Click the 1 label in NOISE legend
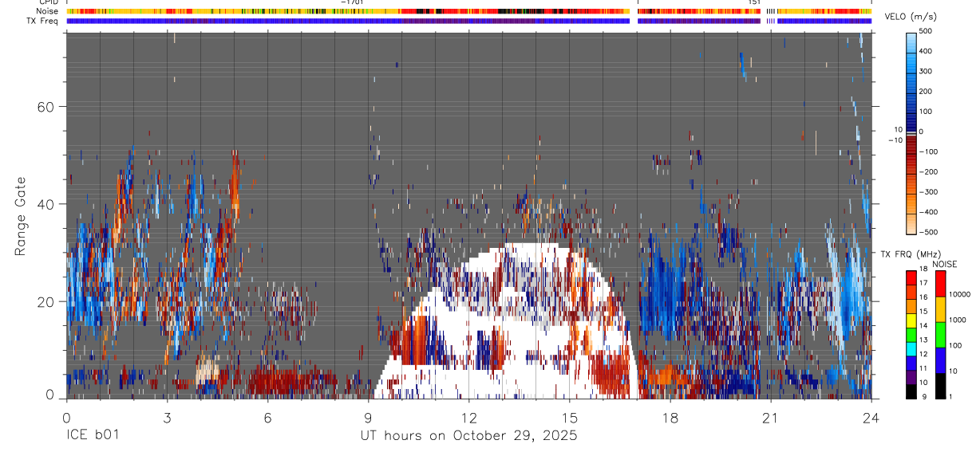The width and height of the screenshot is (980, 452). [950, 396]
